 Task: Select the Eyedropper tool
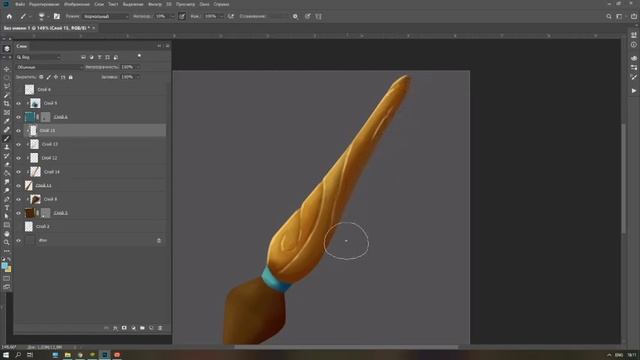pos(7,121)
